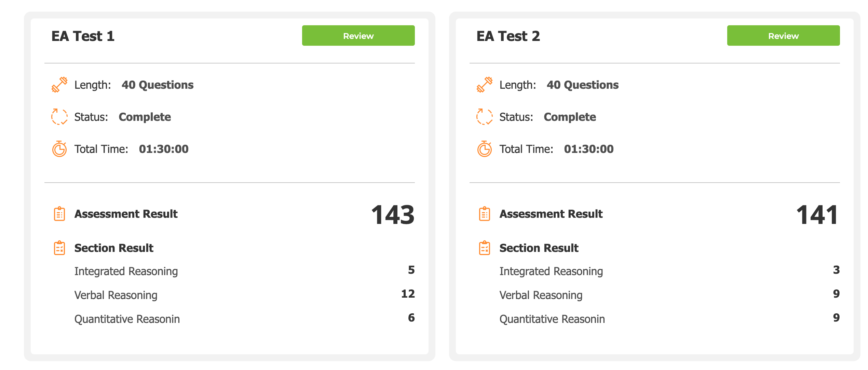Click the Assessment Result clipboard icon in EA Test 1
This screenshot has width=868, height=370.
tap(59, 214)
